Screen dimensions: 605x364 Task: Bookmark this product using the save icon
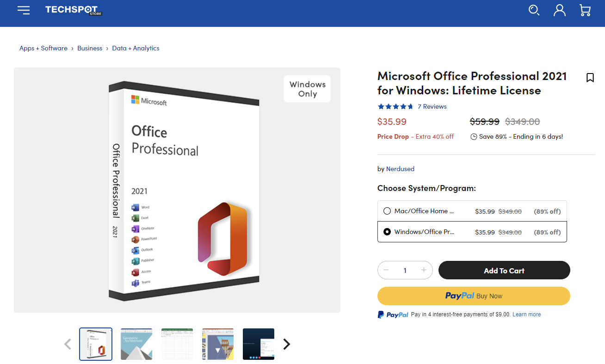590,78
